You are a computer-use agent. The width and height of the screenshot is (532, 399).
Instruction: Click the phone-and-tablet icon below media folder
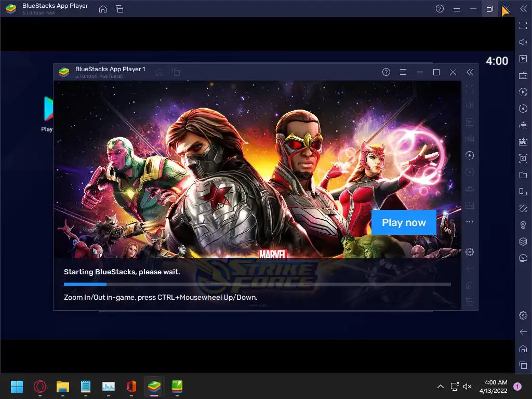pos(523,192)
